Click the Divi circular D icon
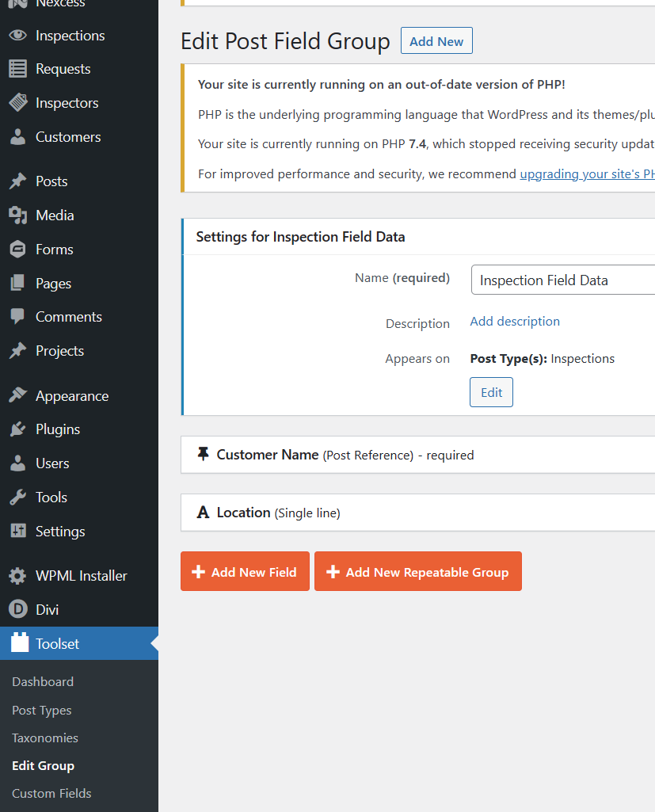 click(x=17, y=610)
